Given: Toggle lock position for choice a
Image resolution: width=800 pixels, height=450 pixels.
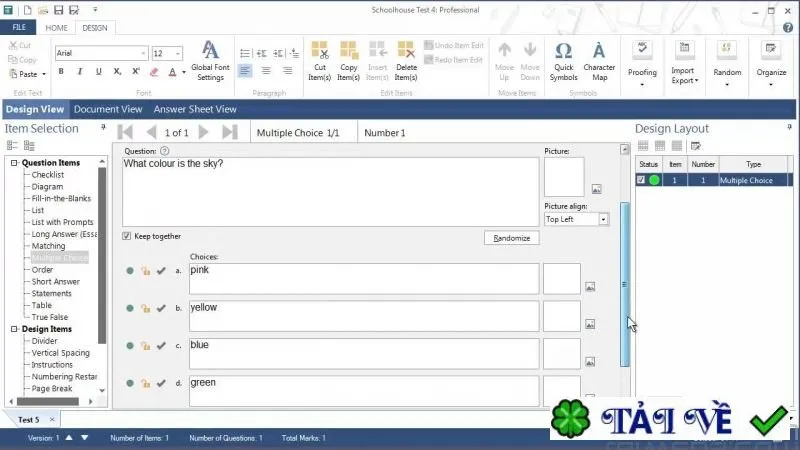Looking at the screenshot, I should pyautogui.click(x=145, y=271).
